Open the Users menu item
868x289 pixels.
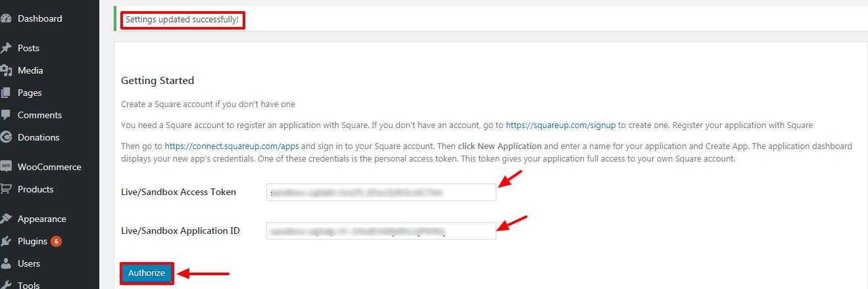[x=29, y=263]
